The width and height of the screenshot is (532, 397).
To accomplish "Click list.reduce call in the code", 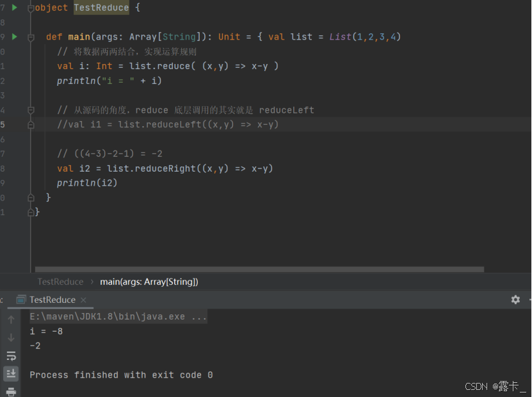I will pyautogui.click(x=162, y=66).
